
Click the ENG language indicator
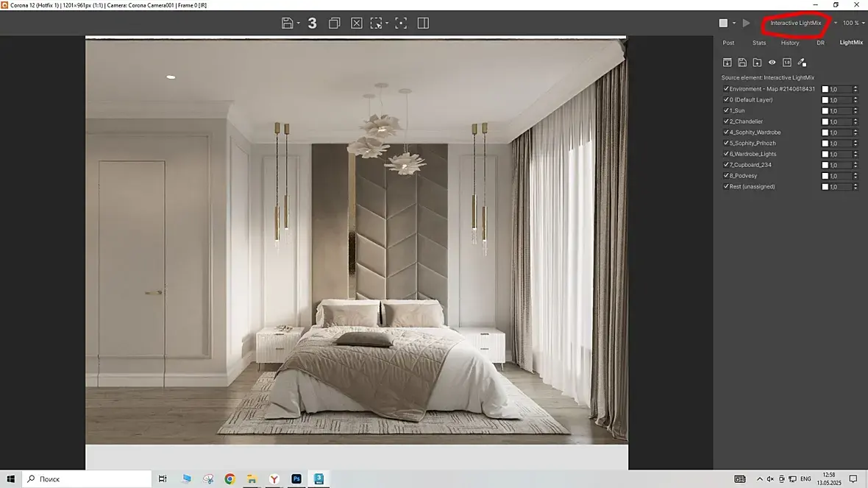pyautogui.click(x=806, y=479)
